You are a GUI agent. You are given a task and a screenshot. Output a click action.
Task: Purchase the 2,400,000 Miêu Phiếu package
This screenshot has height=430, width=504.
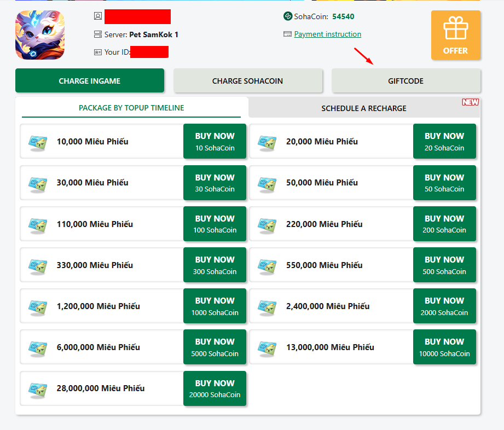(444, 306)
